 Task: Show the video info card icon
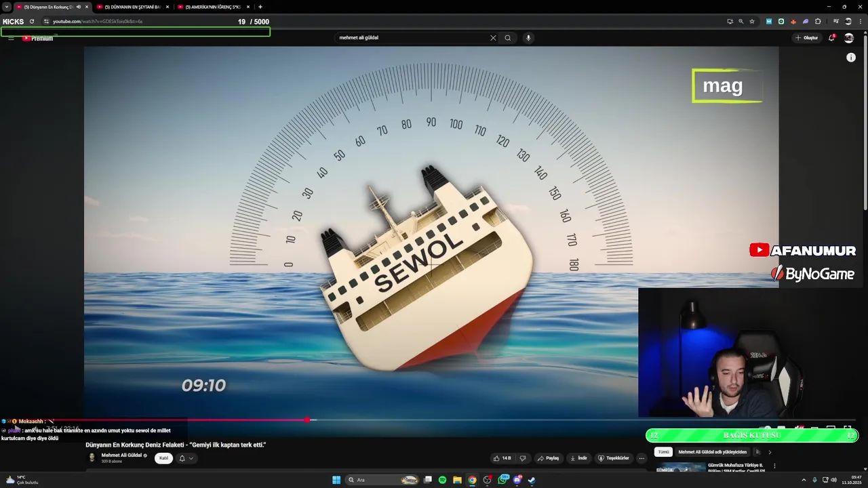tap(851, 58)
